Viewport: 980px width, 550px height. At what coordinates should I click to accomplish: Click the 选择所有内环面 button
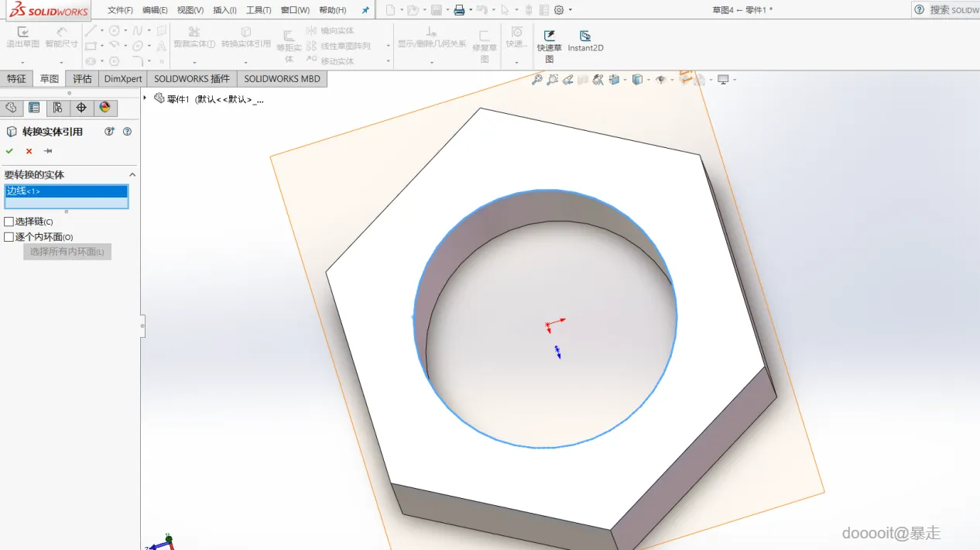[67, 252]
